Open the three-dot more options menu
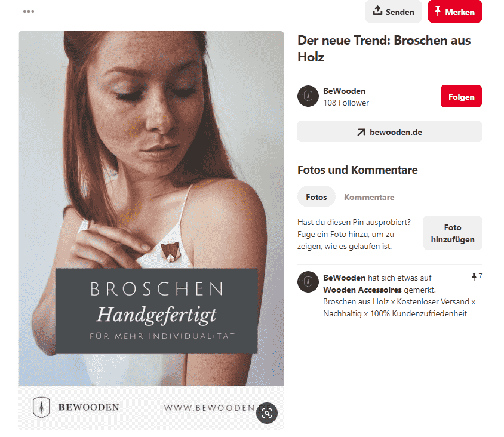Screen dimensions: 504x437 click(29, 11)
